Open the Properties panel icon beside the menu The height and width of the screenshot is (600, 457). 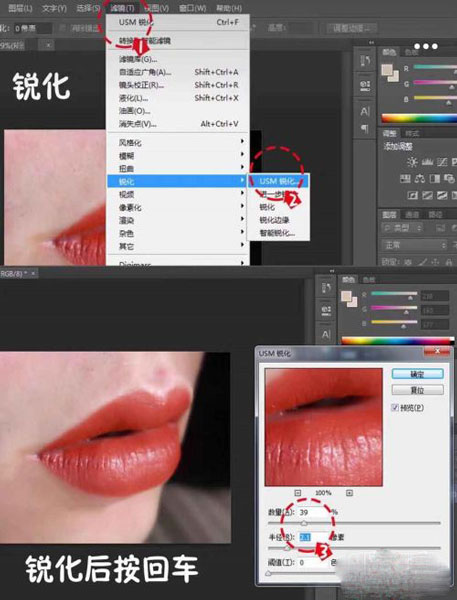(365, 85)
